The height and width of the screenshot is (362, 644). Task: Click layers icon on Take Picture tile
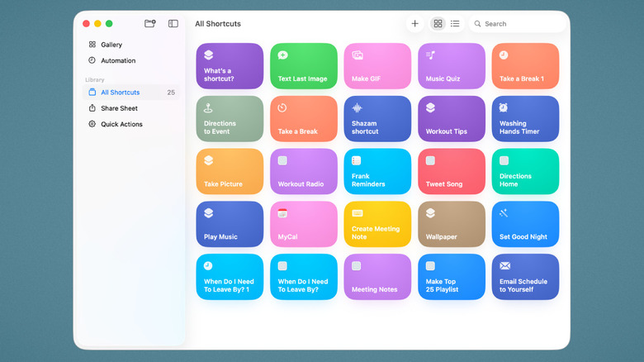tap(208, 160)
